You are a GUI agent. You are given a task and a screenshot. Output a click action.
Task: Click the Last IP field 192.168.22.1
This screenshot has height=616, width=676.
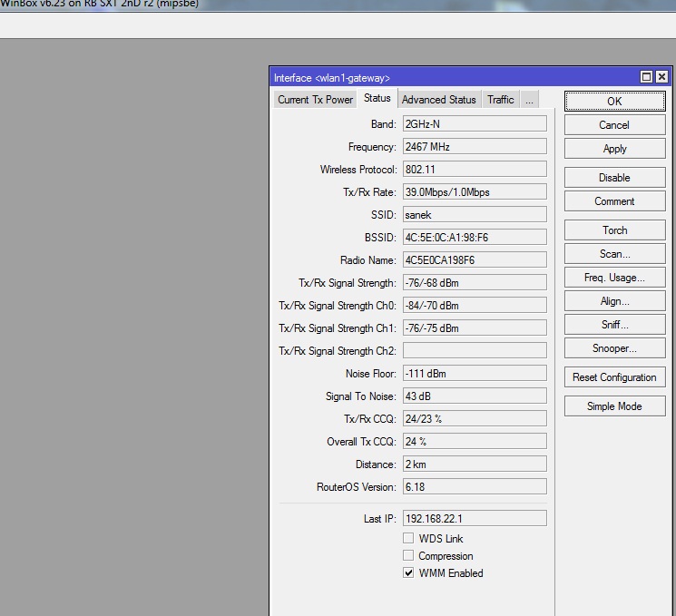[475, 519]
